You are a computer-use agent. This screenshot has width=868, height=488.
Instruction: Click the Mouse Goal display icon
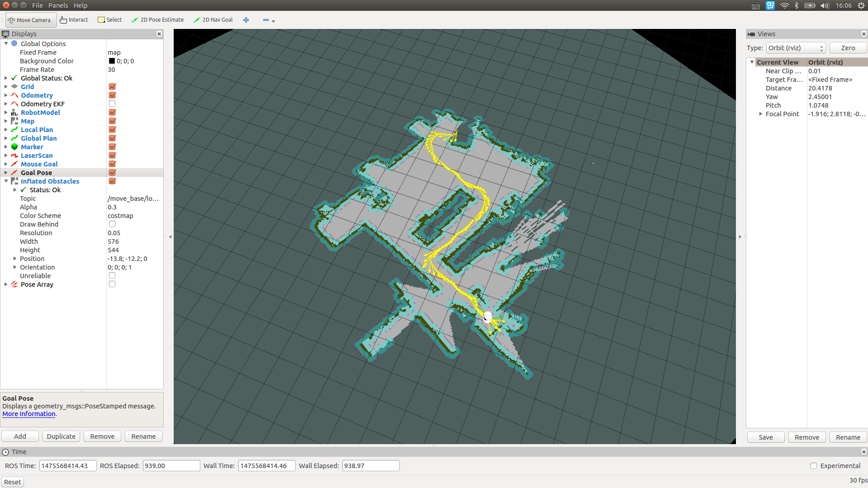pyautogui.click(x=14, y=164)
